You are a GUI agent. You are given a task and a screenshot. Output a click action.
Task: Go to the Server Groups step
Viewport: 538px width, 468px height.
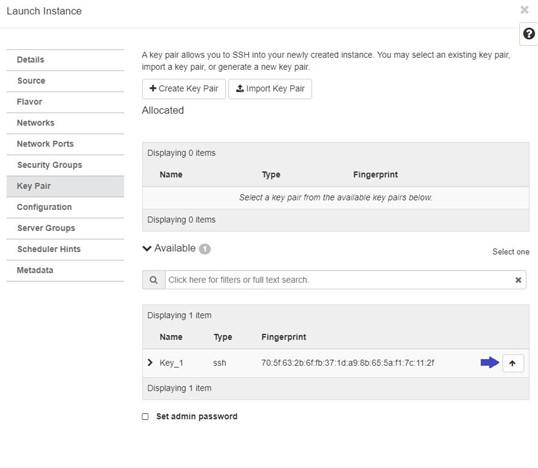point(65,228)
